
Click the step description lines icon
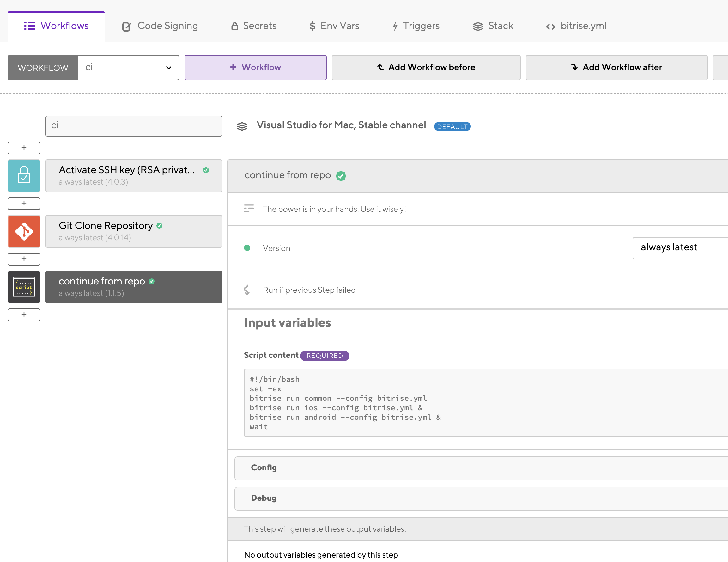click(x=249, y=208)
